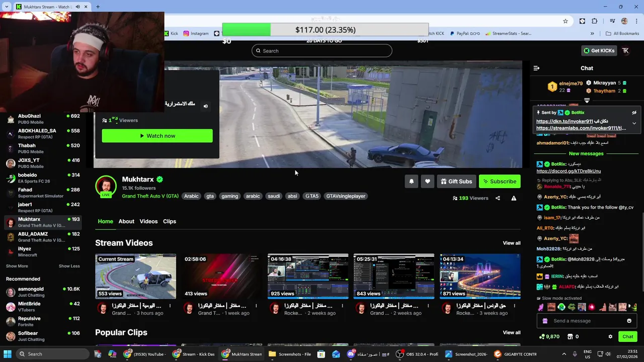Open the All Bookmarks folder
This screenshot has width=644, height=362.
pos(622,34)
